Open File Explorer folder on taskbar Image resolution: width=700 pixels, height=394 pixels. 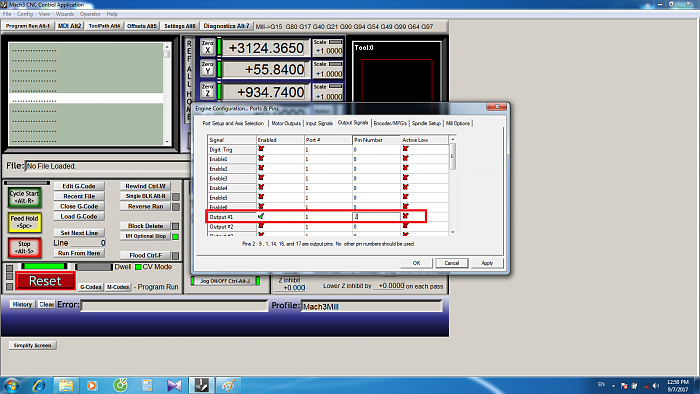[x=66, y=385]
